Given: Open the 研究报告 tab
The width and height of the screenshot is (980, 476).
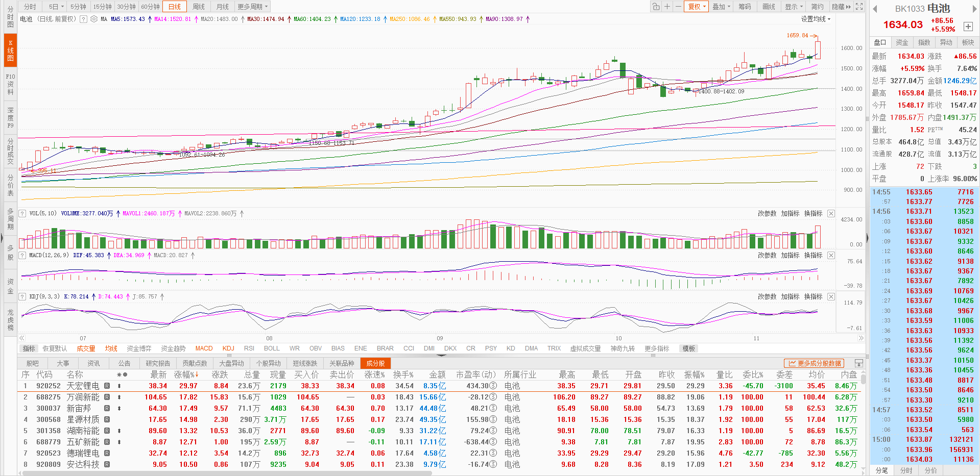Looking at the screenshot, I should tap(158, 363).
